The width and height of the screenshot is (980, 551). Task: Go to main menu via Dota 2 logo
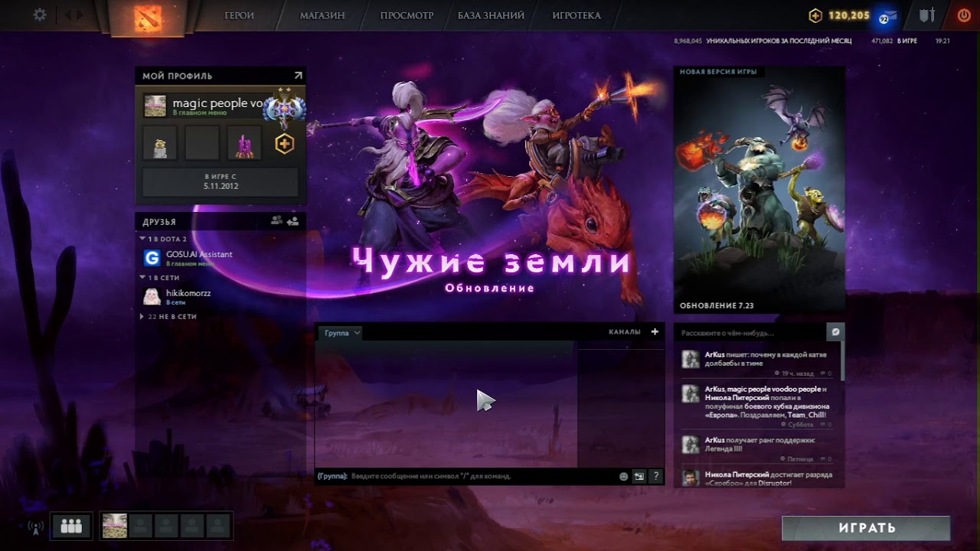coord(148,18)
